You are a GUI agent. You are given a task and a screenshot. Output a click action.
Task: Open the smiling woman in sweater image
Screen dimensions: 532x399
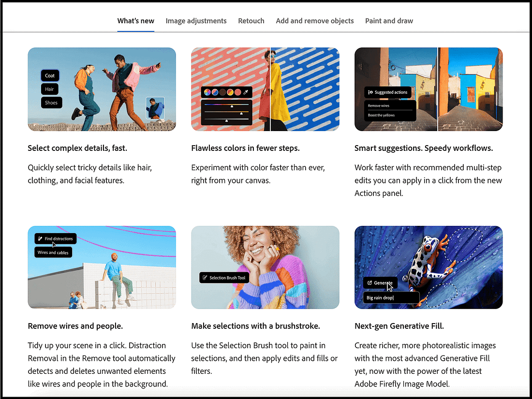(x=265, y=267)
